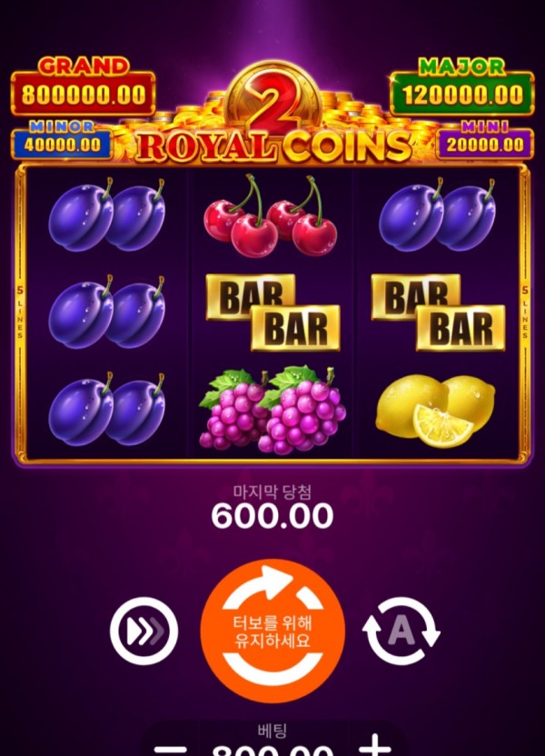Tap the last win 600.00 amount
Screen dimensions: 545x756
click(272, 515)
